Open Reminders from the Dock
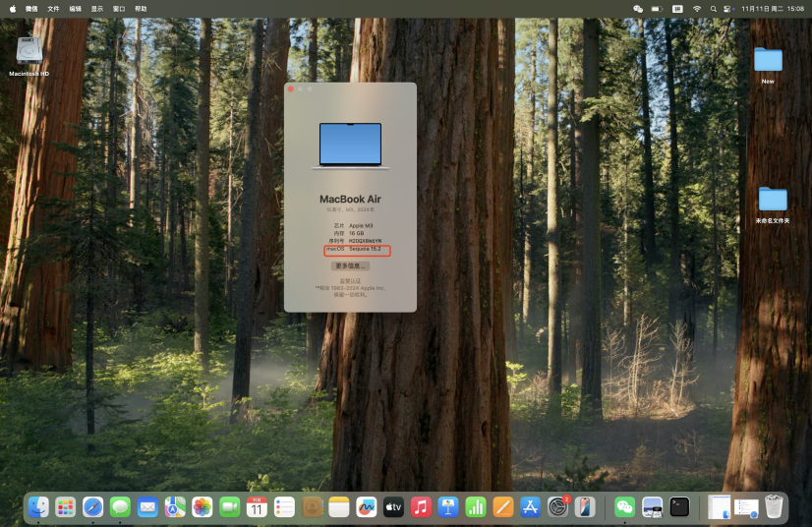Viewport: 812px width, 527px height. (x=284, y=506)
